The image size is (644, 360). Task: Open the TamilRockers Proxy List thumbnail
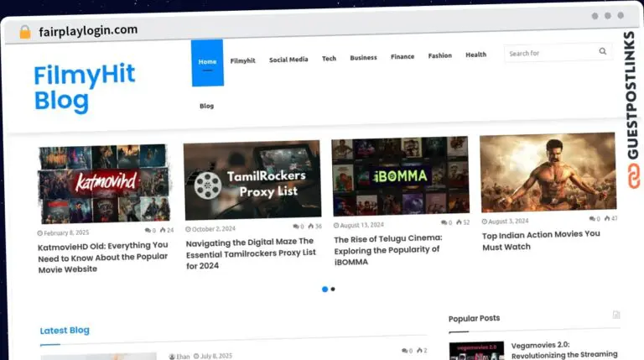coord(252,180)
